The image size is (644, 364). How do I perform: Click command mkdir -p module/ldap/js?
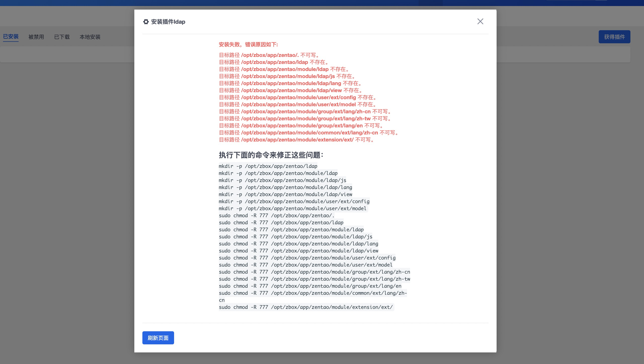coord(283,180)
